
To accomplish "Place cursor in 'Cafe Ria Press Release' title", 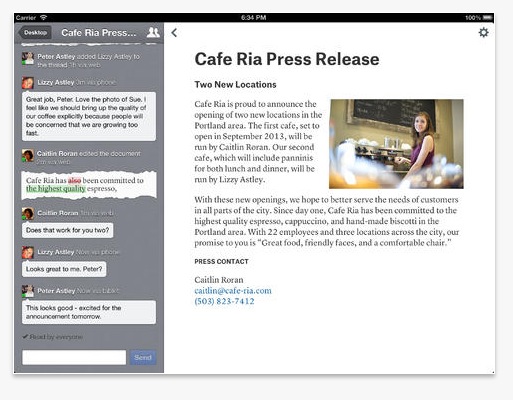I will point(287,59).
